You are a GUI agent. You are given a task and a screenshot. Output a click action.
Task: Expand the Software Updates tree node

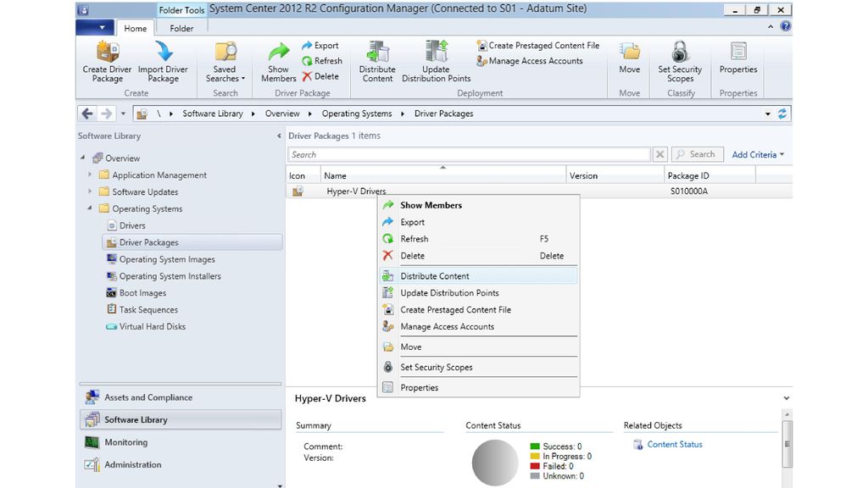coord(90,191)
